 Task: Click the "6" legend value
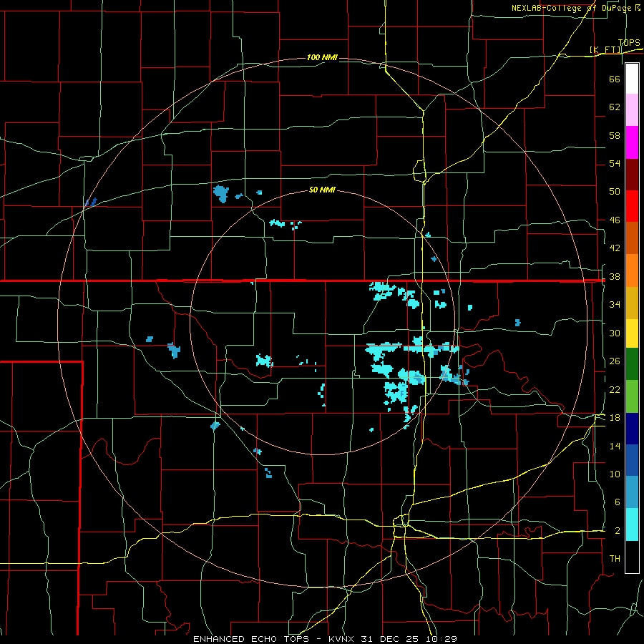[617, 502]
